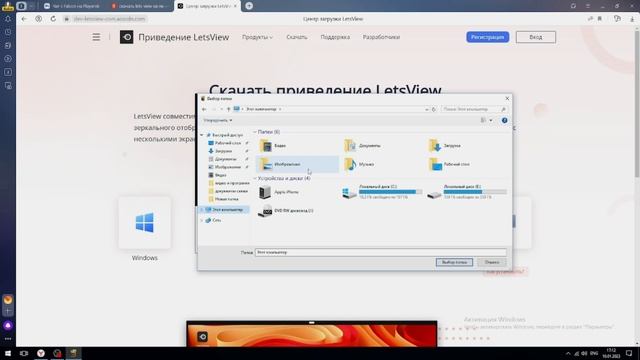Image resolution: width=640 pixels, height=360 pixels.
Task: Select the active LetsView download tab
Action: pos(207,6)
